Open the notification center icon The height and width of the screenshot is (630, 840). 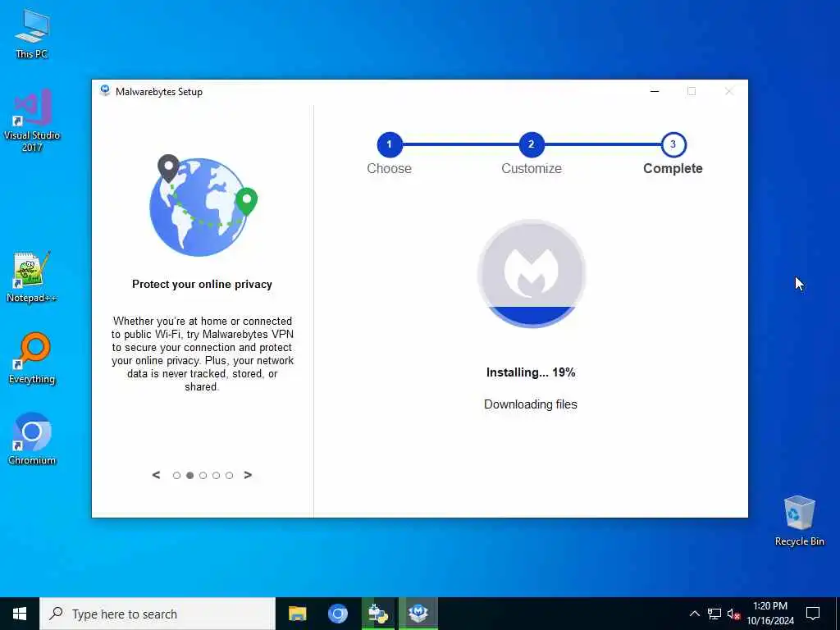pyautogui.click(x=813, y=614)
